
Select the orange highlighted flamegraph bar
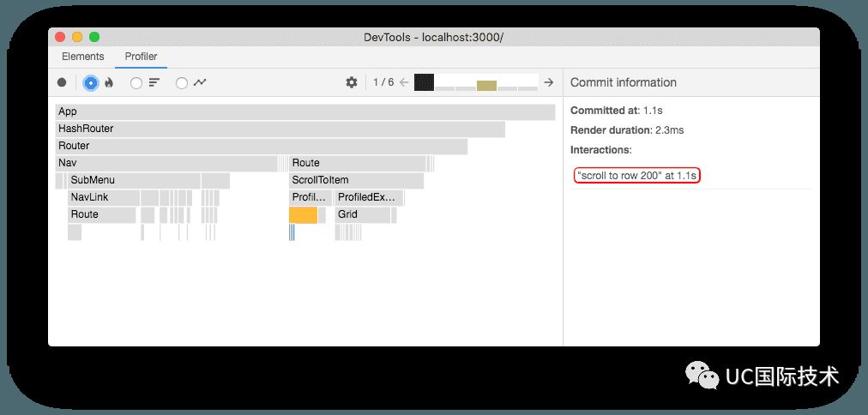[304, 214]
